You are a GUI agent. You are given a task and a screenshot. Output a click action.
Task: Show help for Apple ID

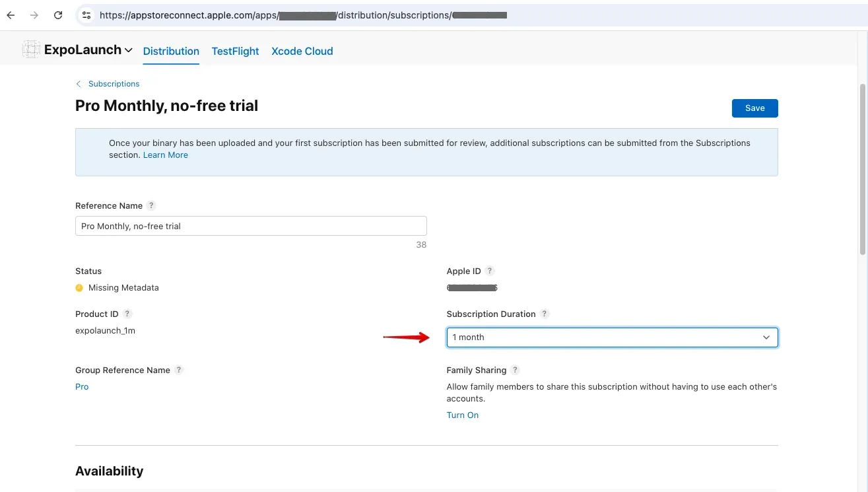pyautogui.click(x=490, y=271)
